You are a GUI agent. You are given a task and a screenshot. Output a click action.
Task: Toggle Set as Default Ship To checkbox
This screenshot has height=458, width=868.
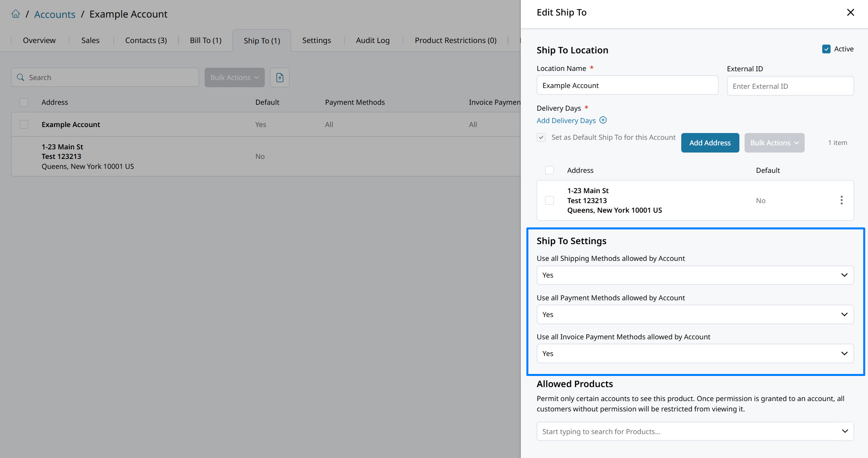click(x=541, y=137)
